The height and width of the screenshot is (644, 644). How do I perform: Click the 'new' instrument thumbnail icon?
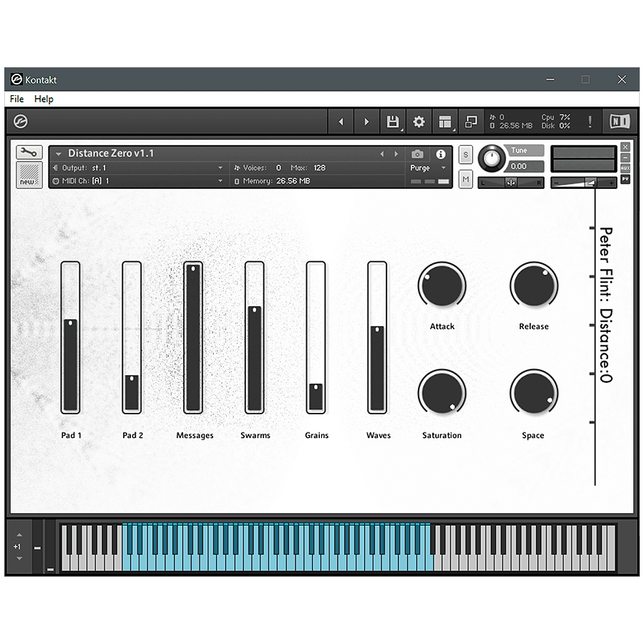pos(29,175)
